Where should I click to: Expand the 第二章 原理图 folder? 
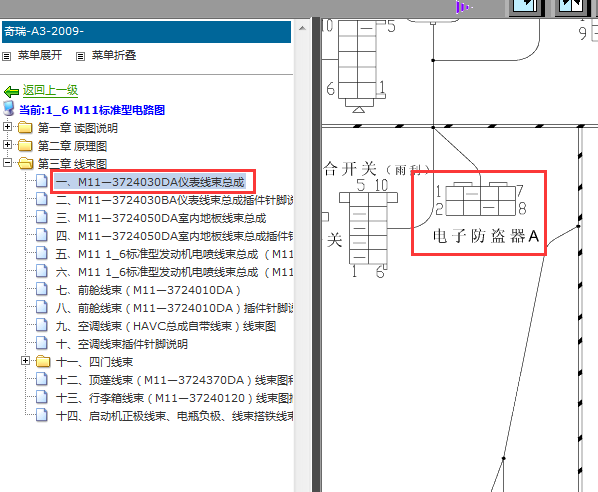[x=7, y=145]
